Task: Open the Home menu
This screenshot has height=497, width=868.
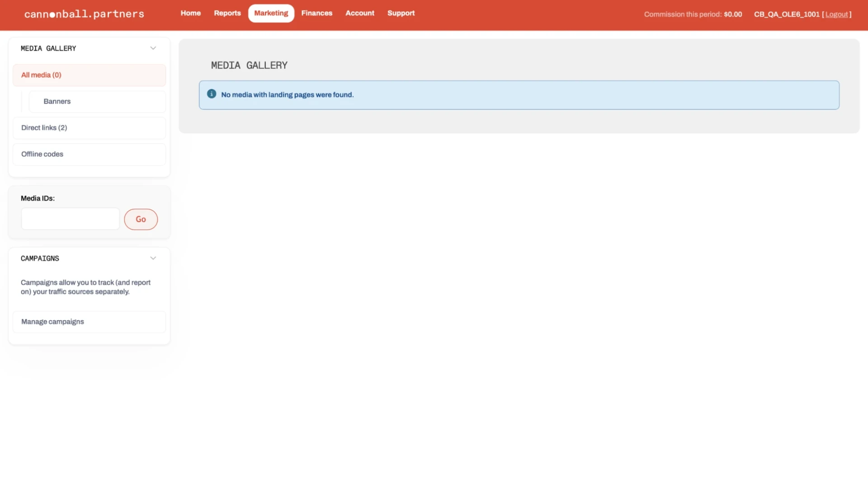Action: (191, 13)
